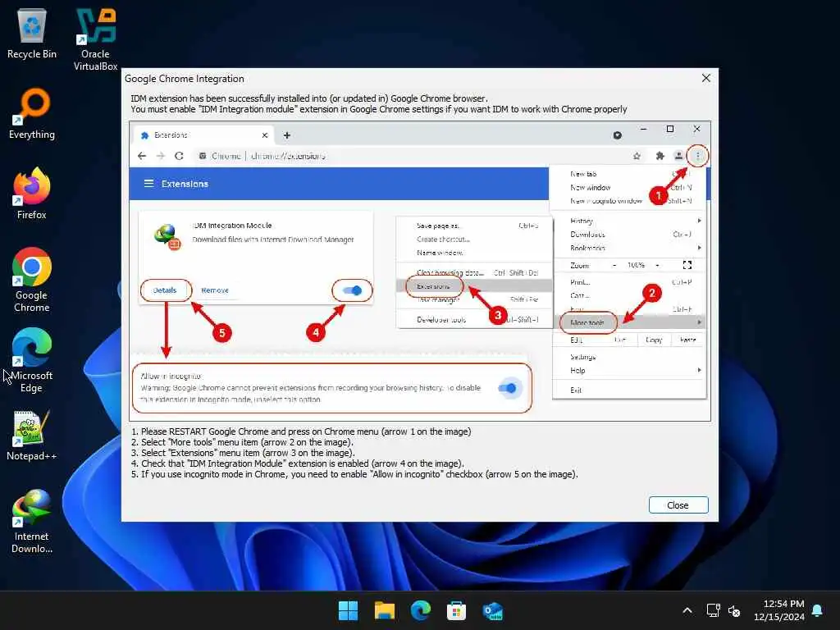Screen dimensions: 840x630
Task: Open the Windows Start menu
Action: pos(348,610)
